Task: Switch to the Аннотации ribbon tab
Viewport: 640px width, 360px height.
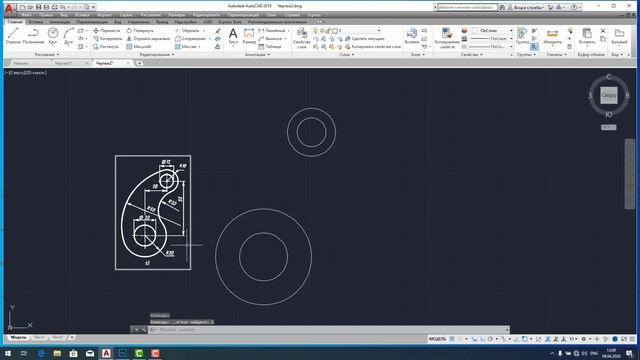Action: (60, 22)
